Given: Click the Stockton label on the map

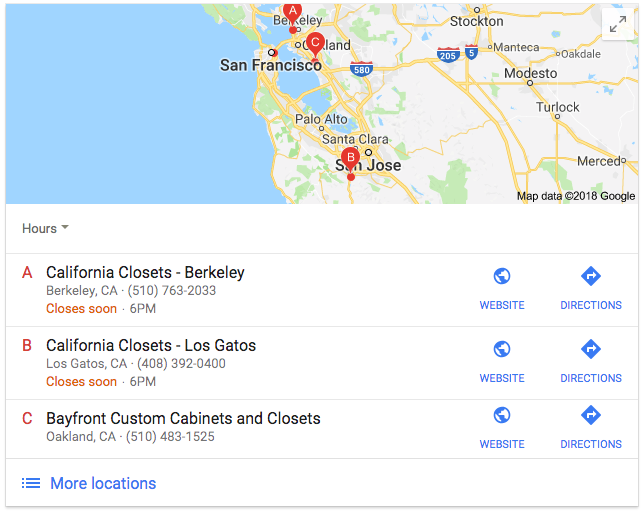Looking at the screenshot, I should 477,21.
